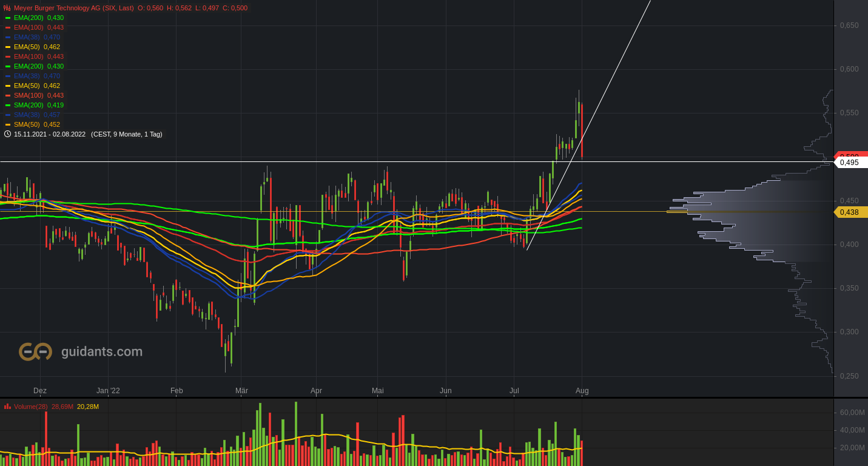This screenshot has width=868, height=466.
Task: Click the Mär label on the time axis
Action: pos(241,391)
